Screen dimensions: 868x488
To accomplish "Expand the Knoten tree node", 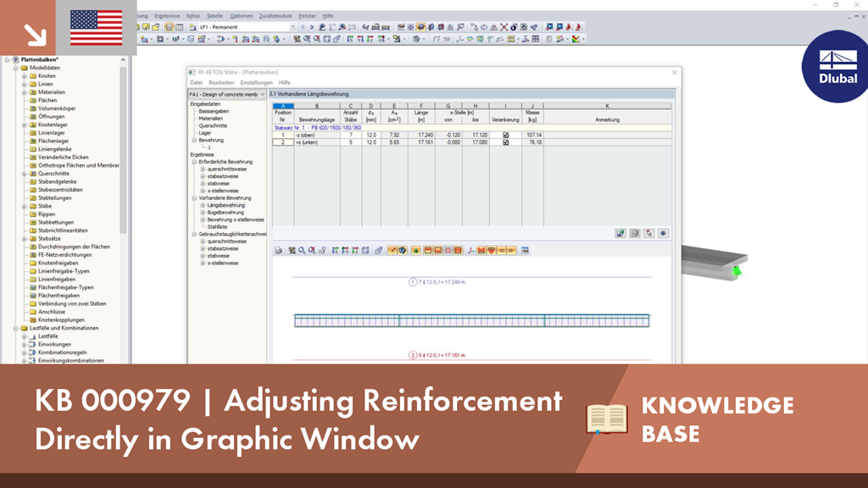I will [25, 76].
